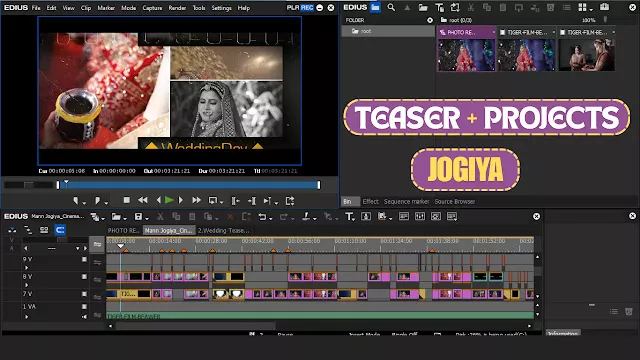This screenshot has width=640, height=360.
Task: Select the root folder in bin
Action: pos(387,31)
